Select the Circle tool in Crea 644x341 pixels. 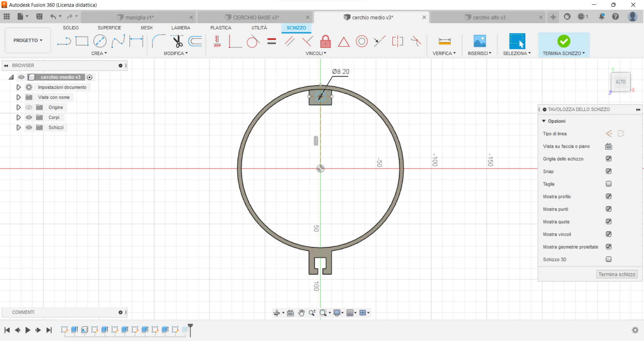click(100, 41)
